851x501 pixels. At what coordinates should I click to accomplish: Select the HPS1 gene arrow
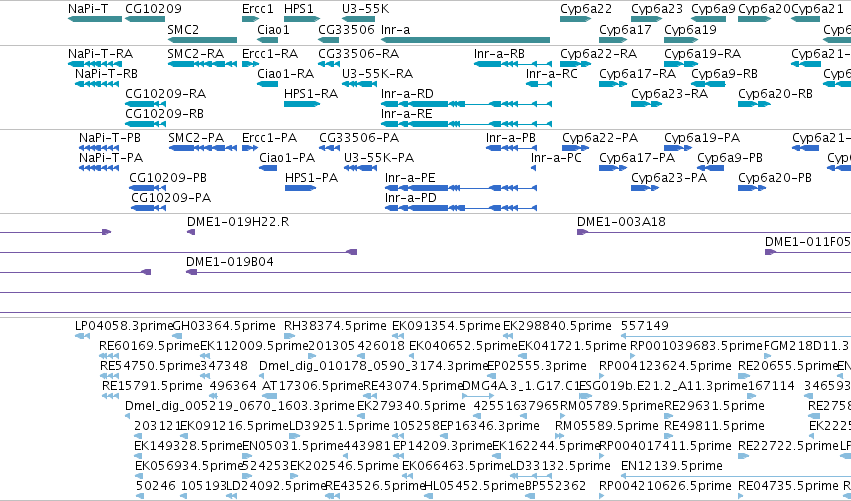click(302, 20)
